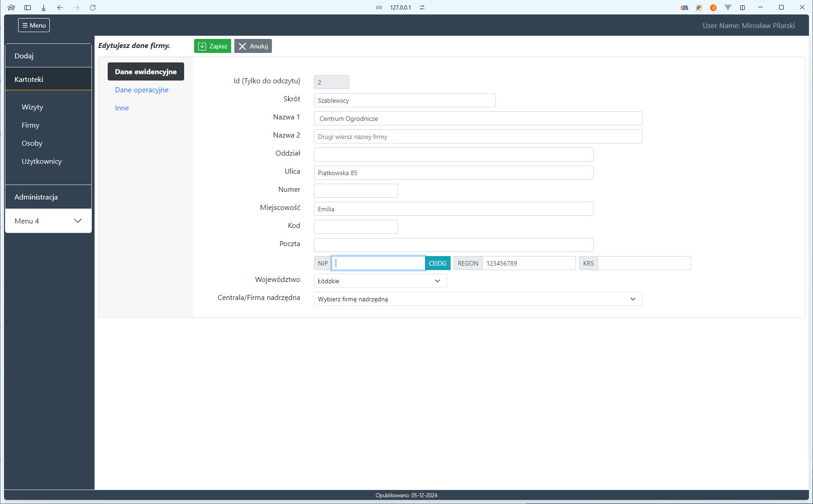Go to Wizyty in the sidebar
The width and height of the screenshot is (813, 504).
[x=33, y=107]
